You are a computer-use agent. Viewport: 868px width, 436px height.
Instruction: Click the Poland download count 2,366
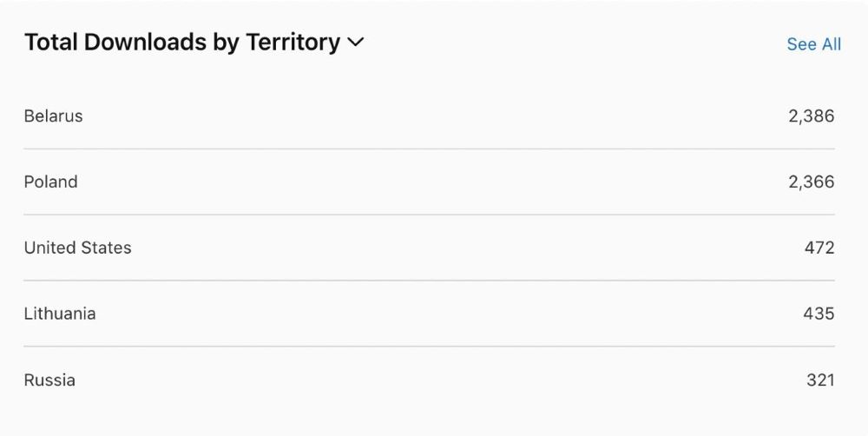click(811, 182)
